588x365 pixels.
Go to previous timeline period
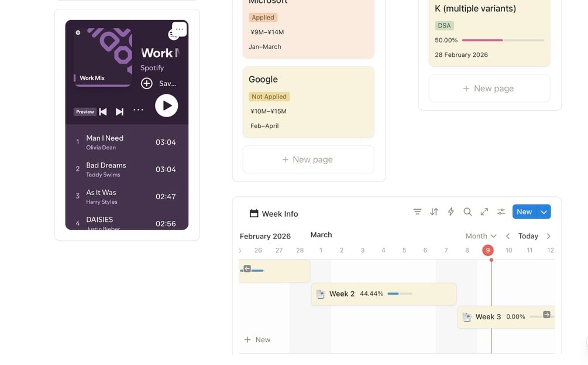[508, 236]
